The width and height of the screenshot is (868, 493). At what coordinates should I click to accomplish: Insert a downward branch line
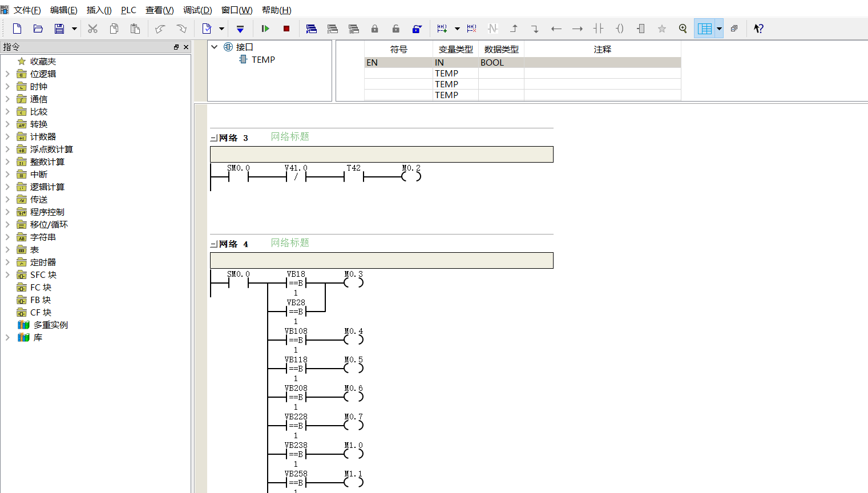(535, 29)
